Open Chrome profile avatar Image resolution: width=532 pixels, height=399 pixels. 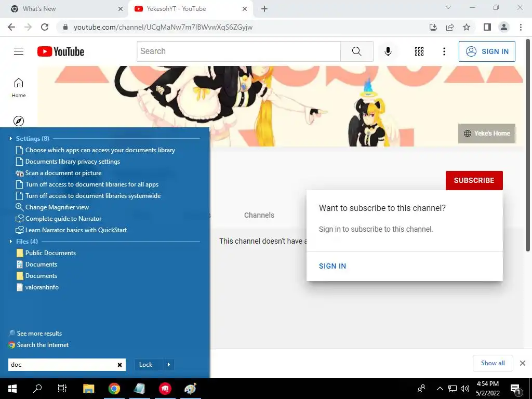504,27
